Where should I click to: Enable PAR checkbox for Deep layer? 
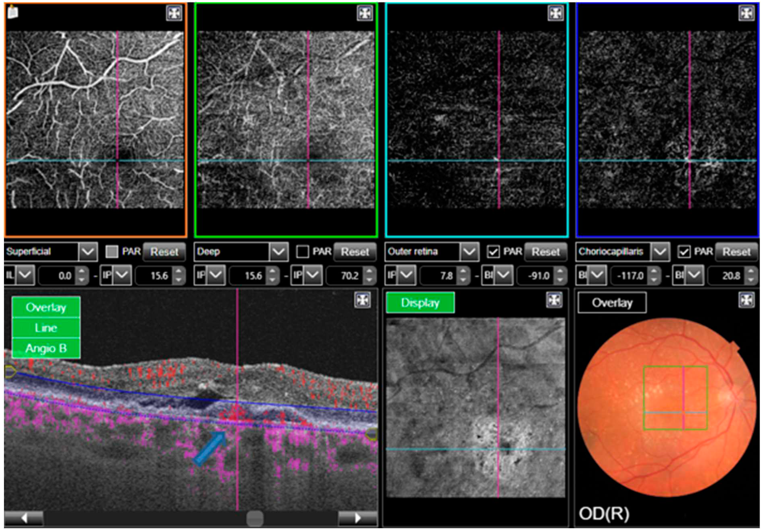coord(302,251)
